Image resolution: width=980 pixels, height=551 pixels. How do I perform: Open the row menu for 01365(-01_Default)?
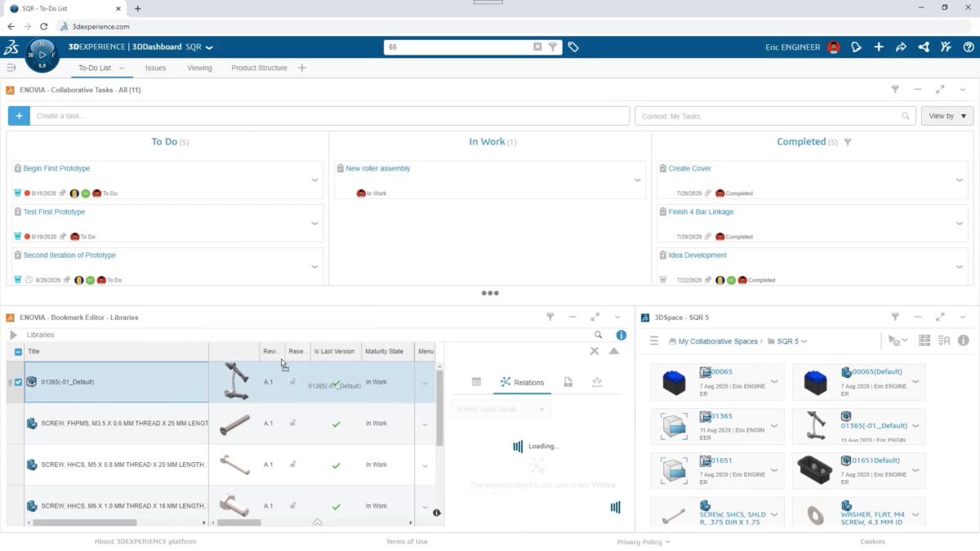pos(425,383)
